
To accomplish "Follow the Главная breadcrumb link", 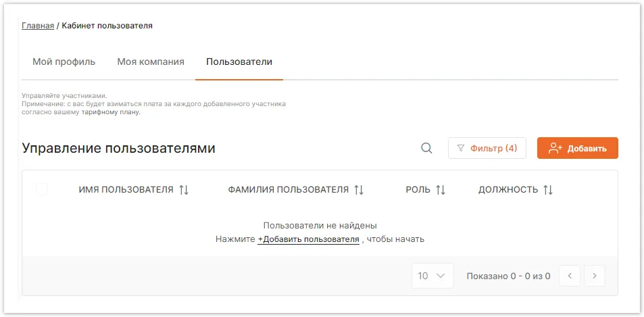I will click(38, 26).
